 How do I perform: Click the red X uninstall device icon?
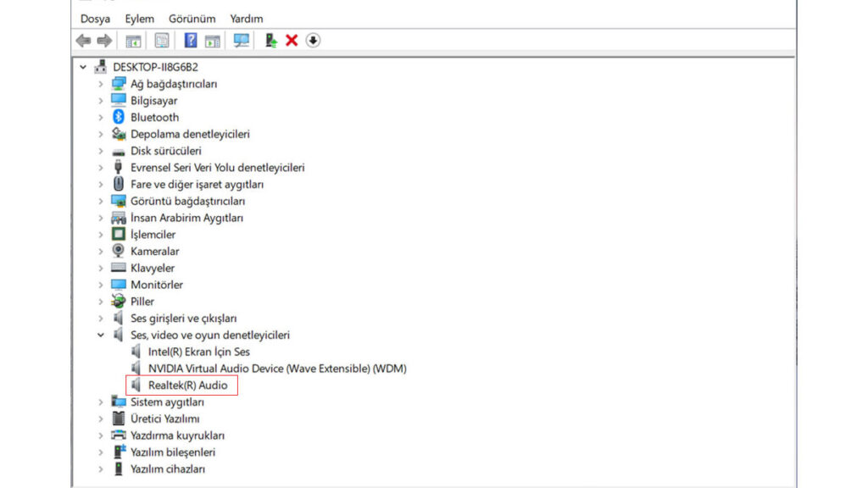[x=292, y=41]
